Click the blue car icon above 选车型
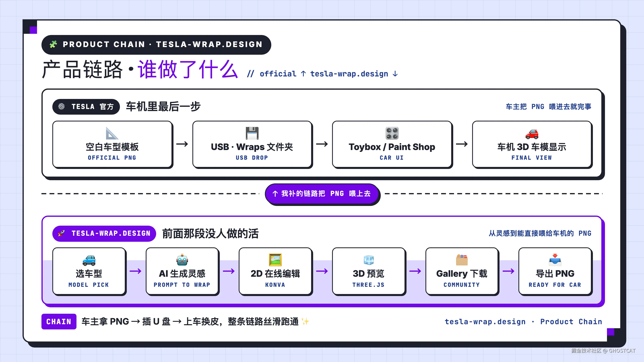The height and width of the screenshot is (362, 644). point(89,260)
